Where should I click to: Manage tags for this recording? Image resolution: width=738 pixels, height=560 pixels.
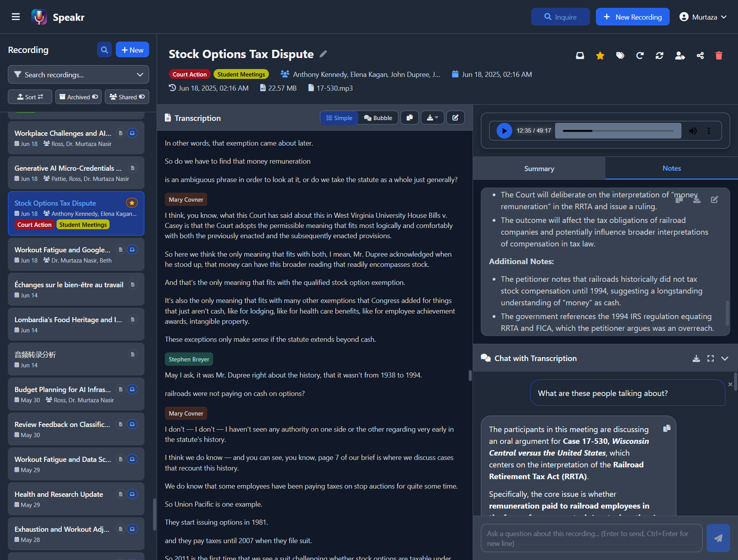click(x=620, y=55)
